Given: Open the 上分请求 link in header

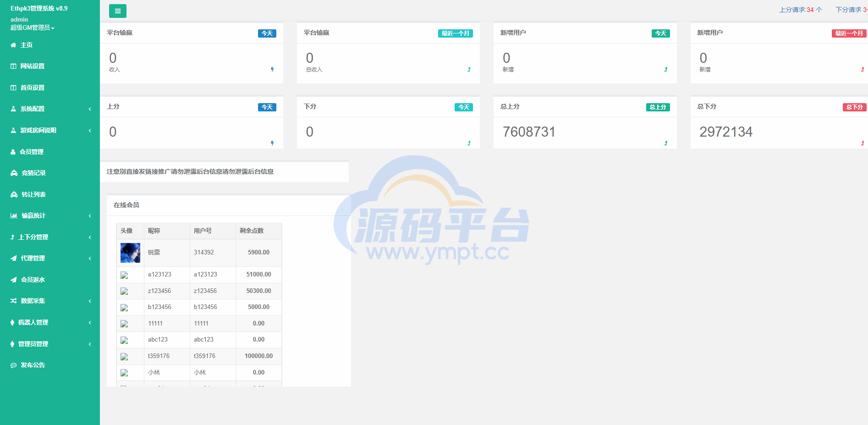Looking at the screenshot, I should 801,10.
